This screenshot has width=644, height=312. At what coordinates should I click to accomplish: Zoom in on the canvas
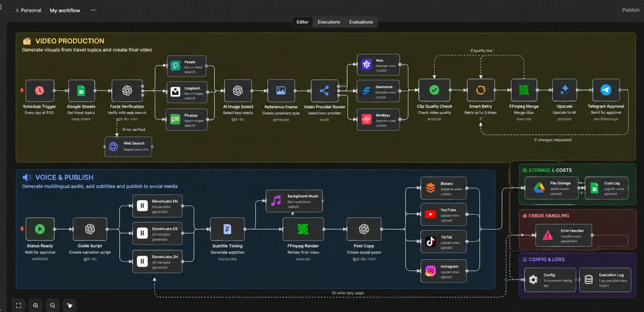(36, 305)
